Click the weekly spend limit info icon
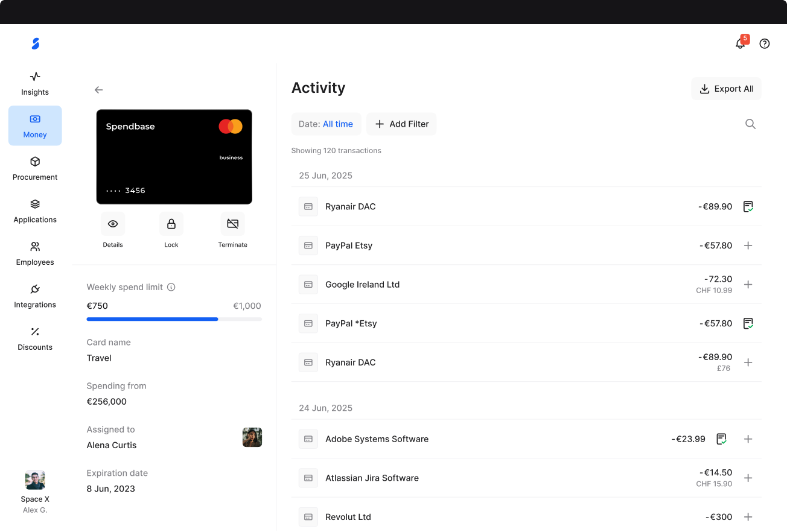The height and width of the screenshot is (532, 787). tap(171, 287)
